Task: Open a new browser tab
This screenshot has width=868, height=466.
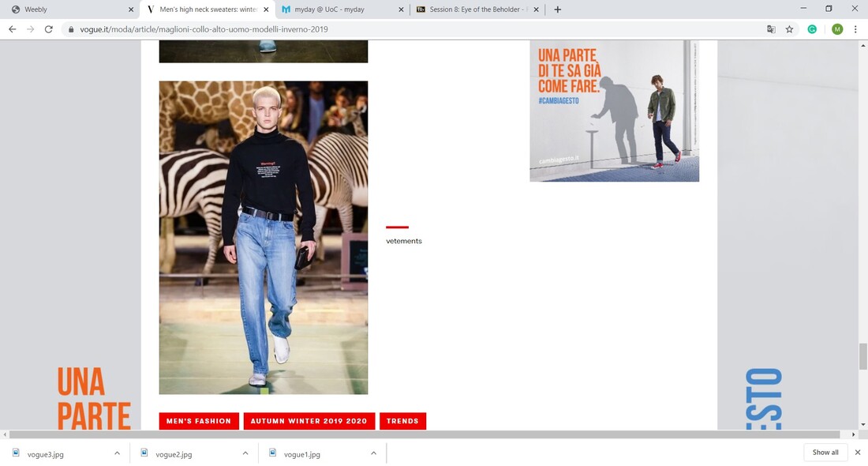Action: point(557,9)
